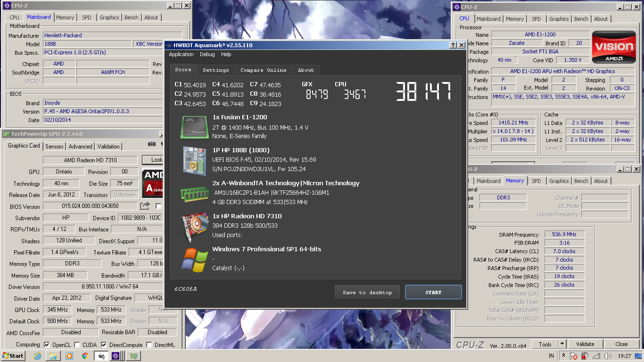Click the GPU-Z window title icon
This screenshot has height=362, width=644.
point(7,134)
